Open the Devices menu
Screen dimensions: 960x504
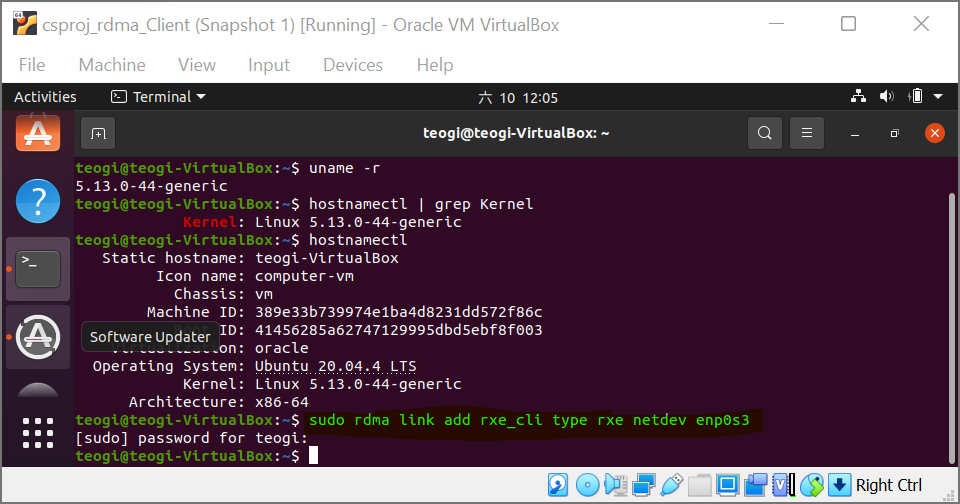coord(353,65)
